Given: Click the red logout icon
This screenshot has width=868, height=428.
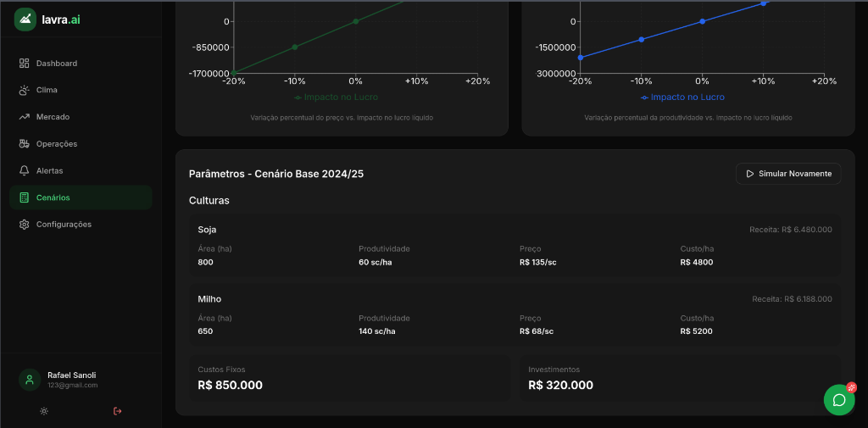Looking at the screenshot, I should click(117, 411).
